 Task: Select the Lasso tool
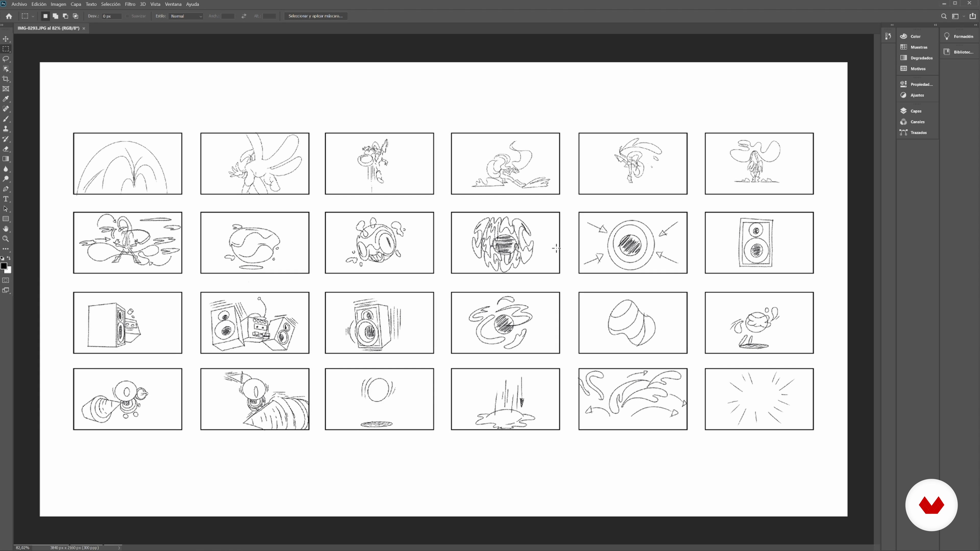[x=6, y=59]
